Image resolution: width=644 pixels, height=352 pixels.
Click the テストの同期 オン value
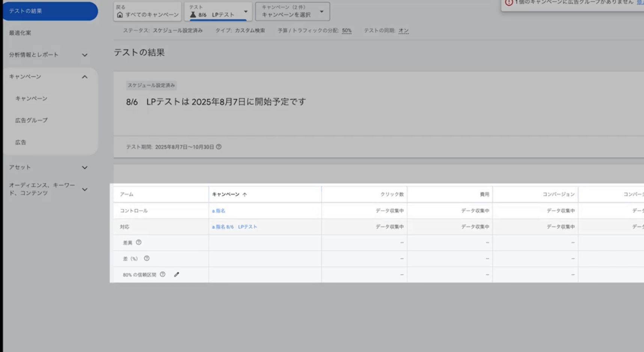[x=403, y=31]
